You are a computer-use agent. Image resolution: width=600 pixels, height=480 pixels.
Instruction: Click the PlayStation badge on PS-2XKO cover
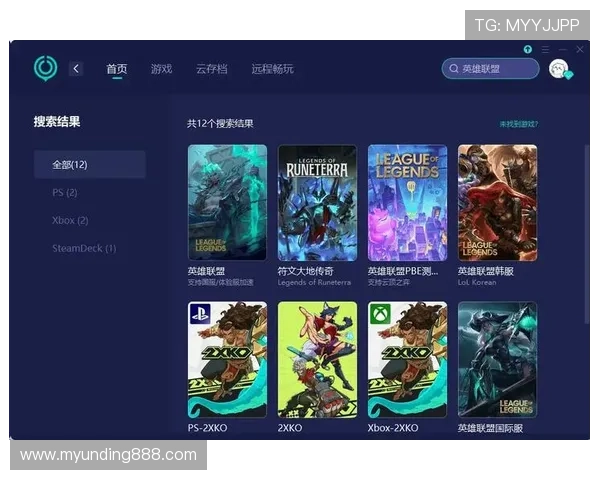click(200, 313)
